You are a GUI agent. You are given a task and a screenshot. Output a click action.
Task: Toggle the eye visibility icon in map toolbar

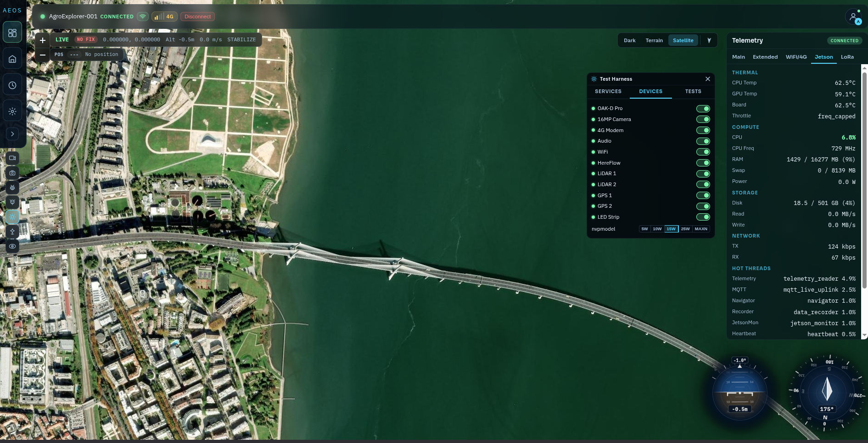[12, 246]
